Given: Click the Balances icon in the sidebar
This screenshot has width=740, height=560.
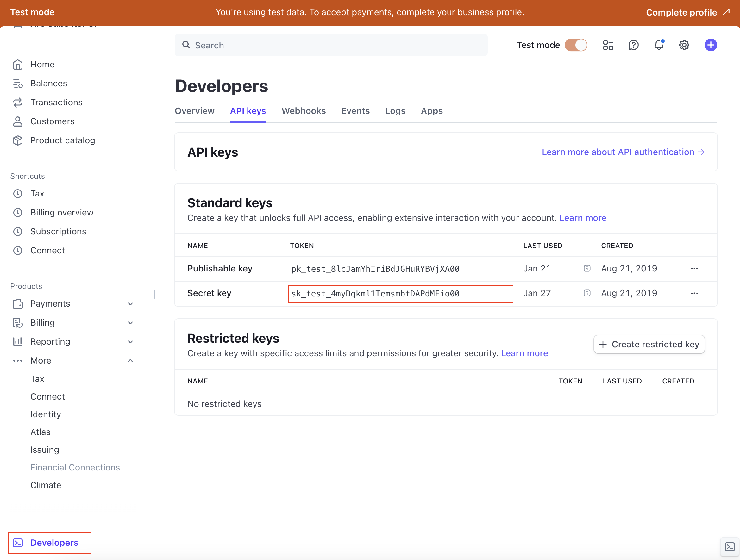Looking at the screenshot, I should [x=18, y=84].
